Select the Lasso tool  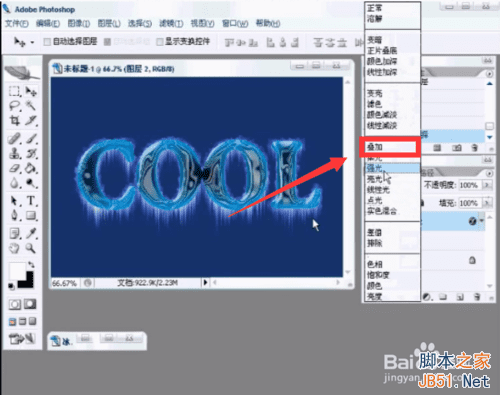click(x=14, y=106)
